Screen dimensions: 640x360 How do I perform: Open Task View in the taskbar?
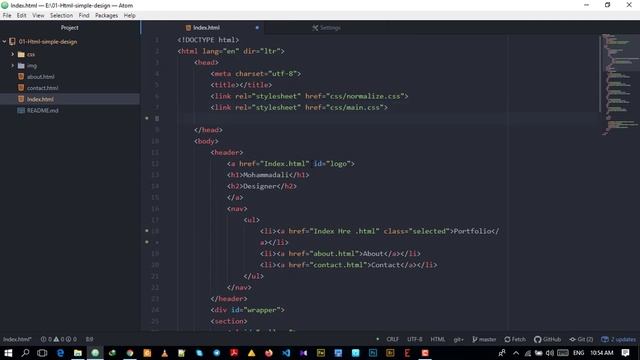point(42,353)
